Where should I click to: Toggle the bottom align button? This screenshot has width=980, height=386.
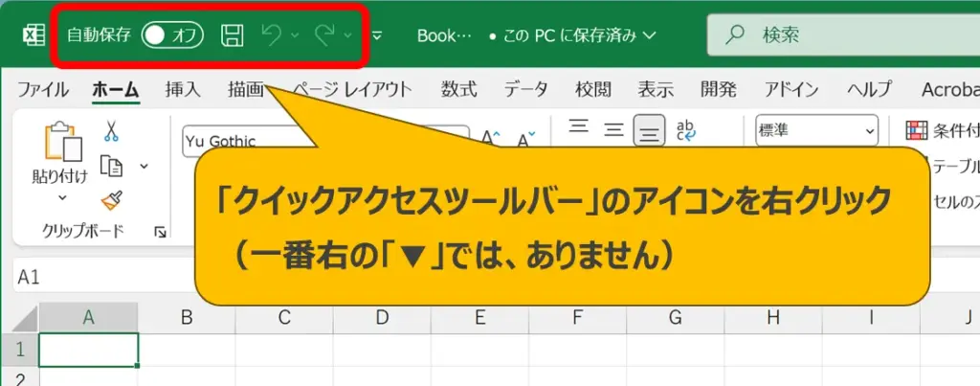coord(650,129)
